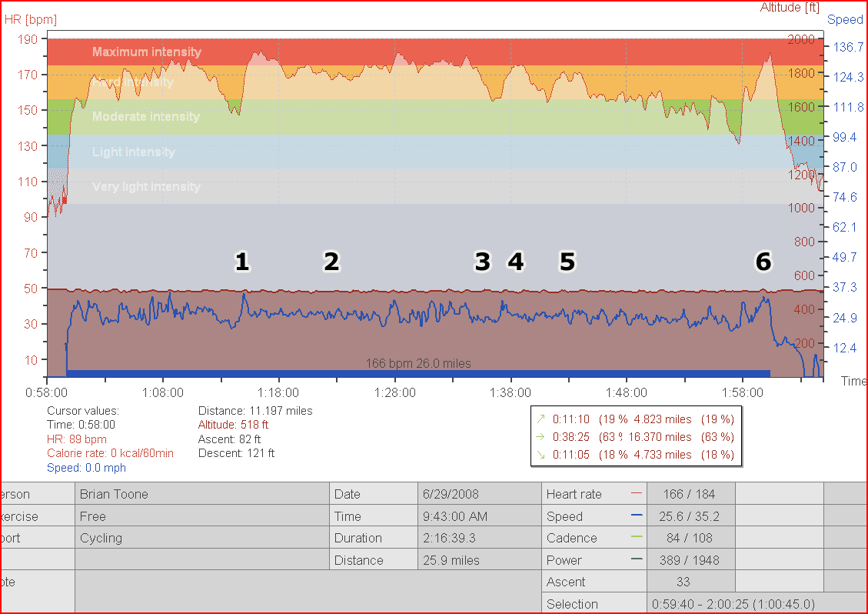Pick the red Heart rate legend line

637,493
